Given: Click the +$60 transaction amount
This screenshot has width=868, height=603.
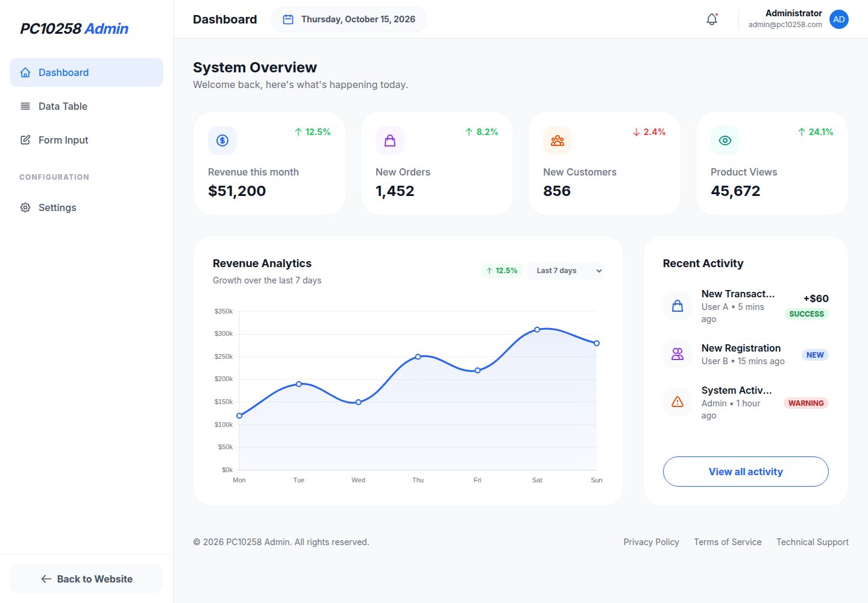Looking at the screenshot, I should click(x=816, y=298).
